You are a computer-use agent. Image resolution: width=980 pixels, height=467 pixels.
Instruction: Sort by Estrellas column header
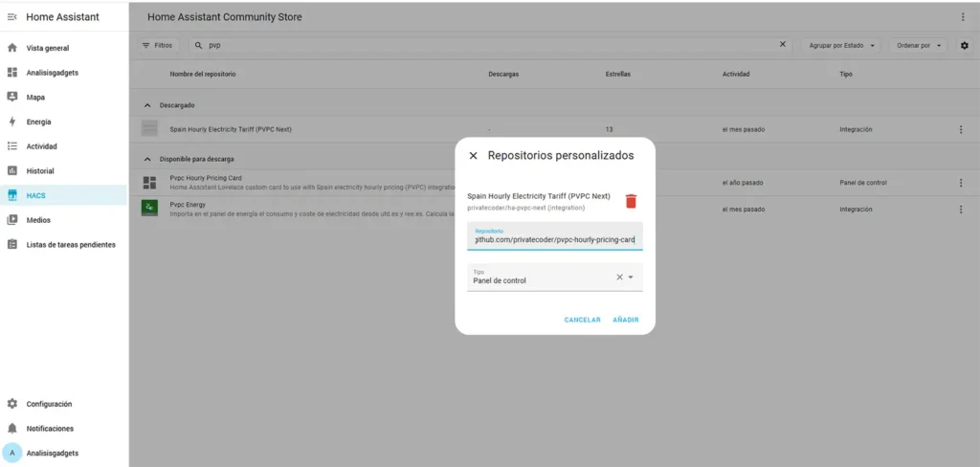(617, 74)
